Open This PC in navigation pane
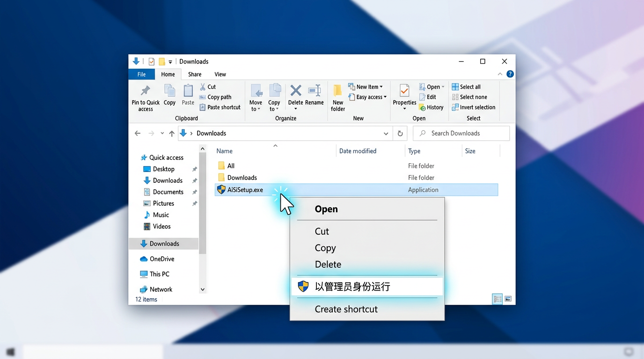 pos(155,274)
